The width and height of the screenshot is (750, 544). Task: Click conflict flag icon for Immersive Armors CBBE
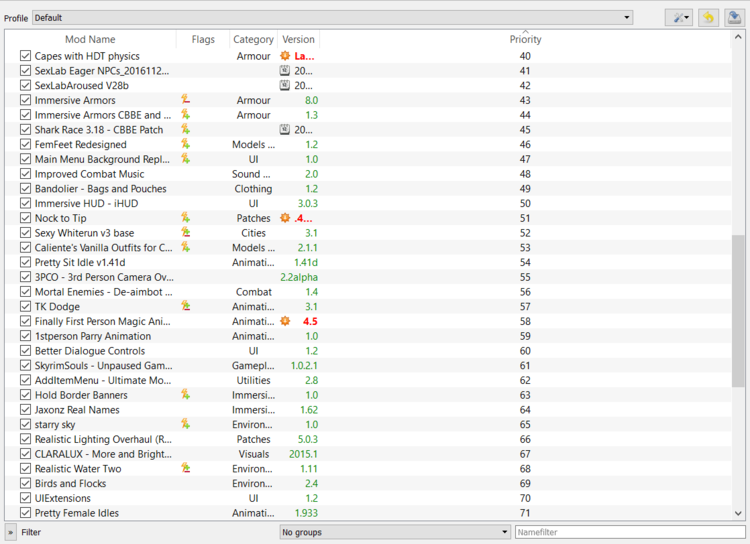(186, 115)
